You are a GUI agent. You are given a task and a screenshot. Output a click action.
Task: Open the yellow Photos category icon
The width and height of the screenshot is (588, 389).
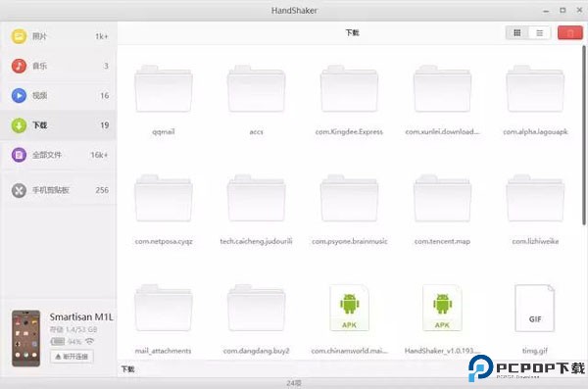(x=19, y=36)
